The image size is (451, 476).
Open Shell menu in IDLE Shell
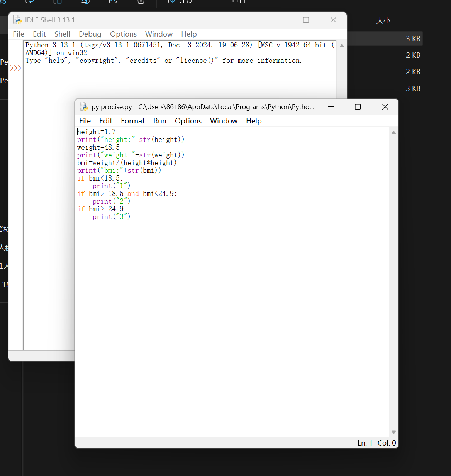(62, 34)
